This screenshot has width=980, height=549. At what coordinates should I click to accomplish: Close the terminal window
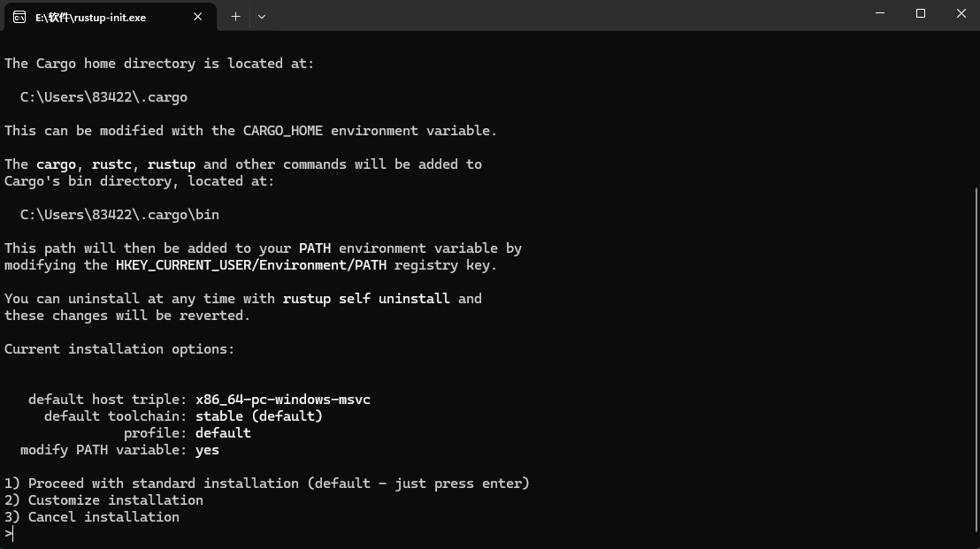[x=961, y=14]
